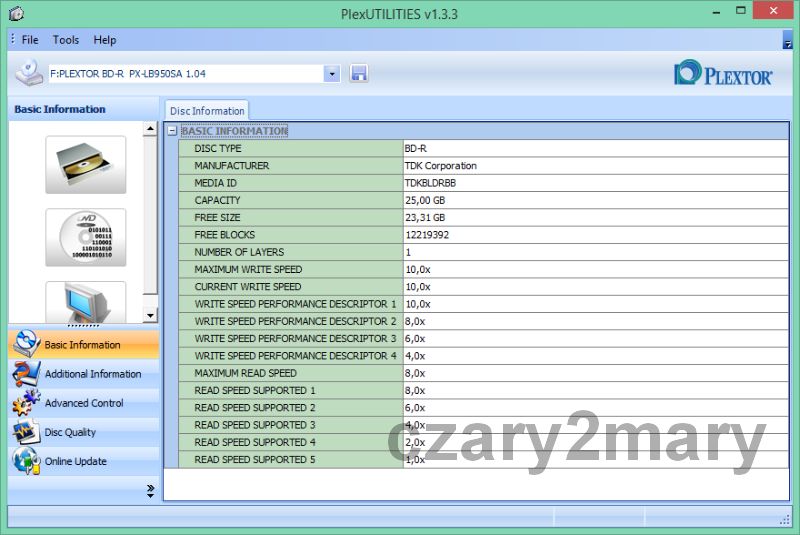
Task: Select WRITE SPEED PERFORMANCE DESCRIPTOR 2 row
Action: [483, 321]
